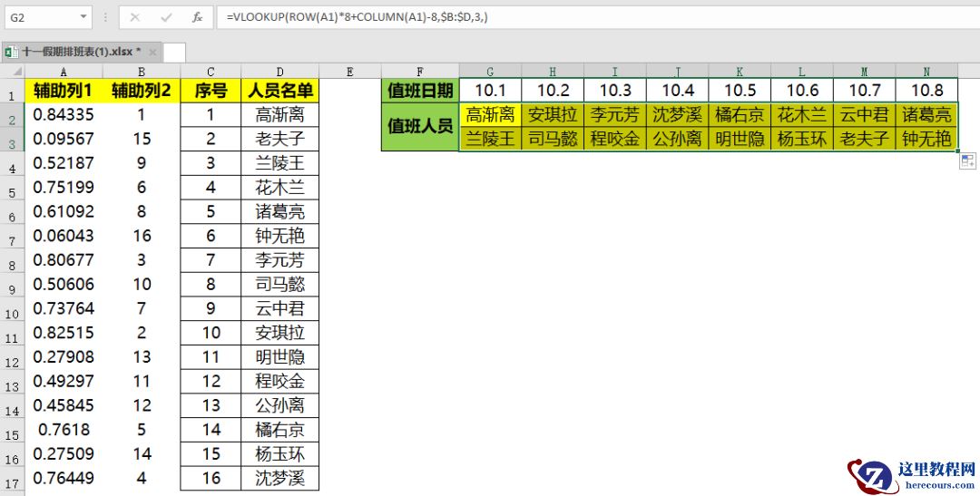Select column E header
Viewport: 980px width, 496px height.
(x=350, y=72)
